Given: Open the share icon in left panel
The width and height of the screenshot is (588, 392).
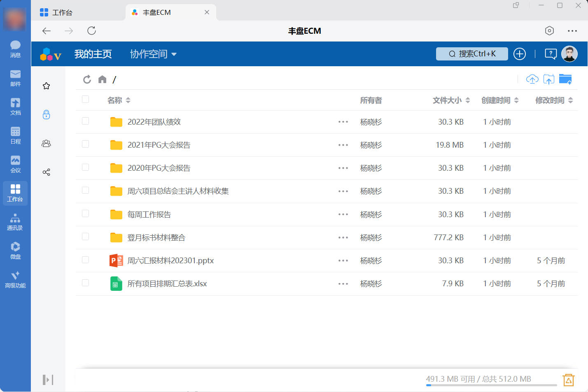Looking at the screenshot, I should pos(47,172).
